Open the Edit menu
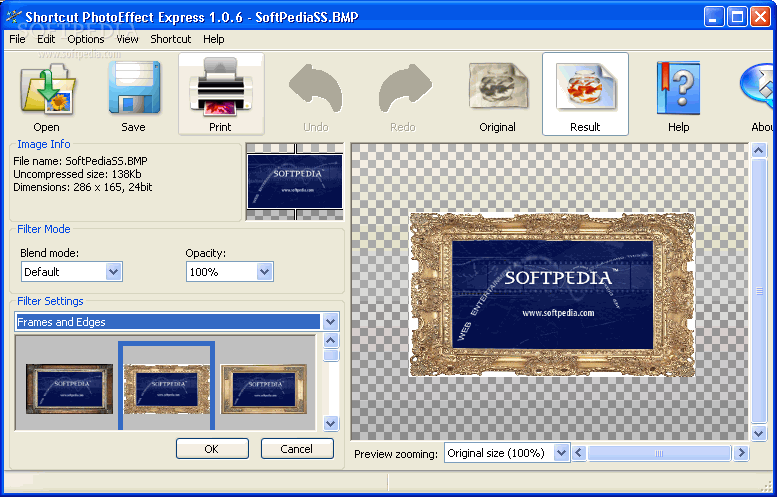This screenshot has width=777, height=497. 46,39
